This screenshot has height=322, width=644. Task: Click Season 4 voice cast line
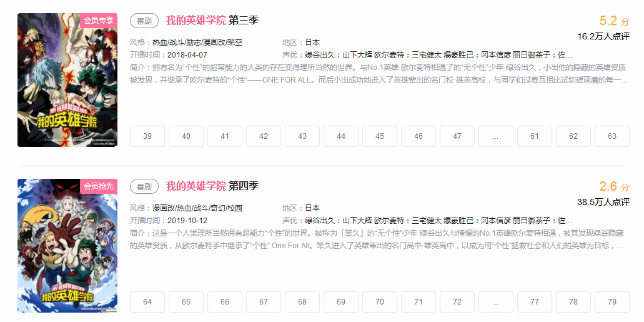pyautogui.click(x=427, y=221)
